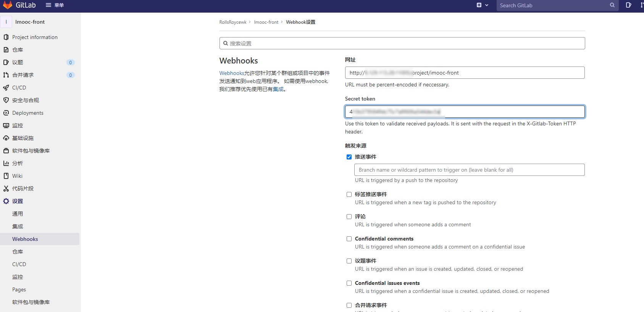644x312 pixels.
Task: Check the 评论 checkbox
Action: tap(349, 216)
